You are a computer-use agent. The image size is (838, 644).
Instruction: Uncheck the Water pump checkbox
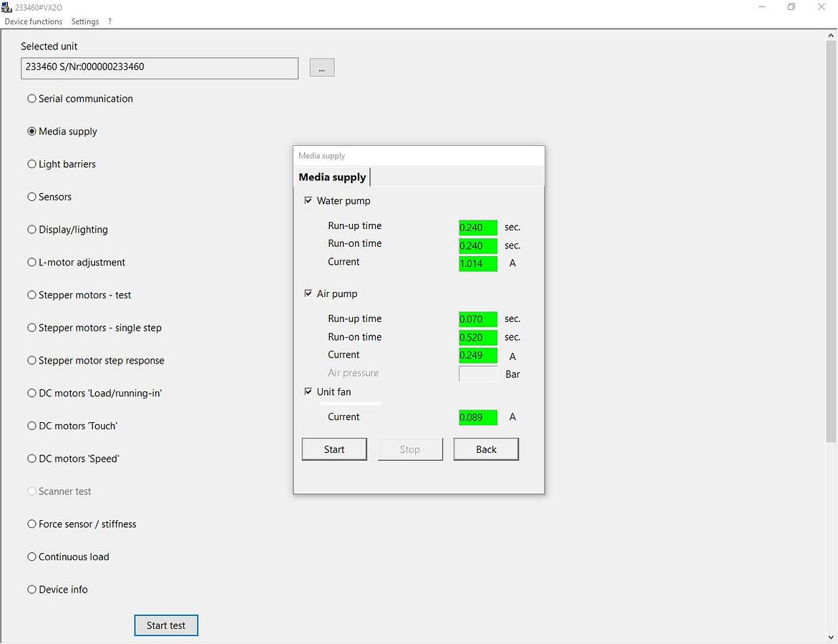[308, 201]
